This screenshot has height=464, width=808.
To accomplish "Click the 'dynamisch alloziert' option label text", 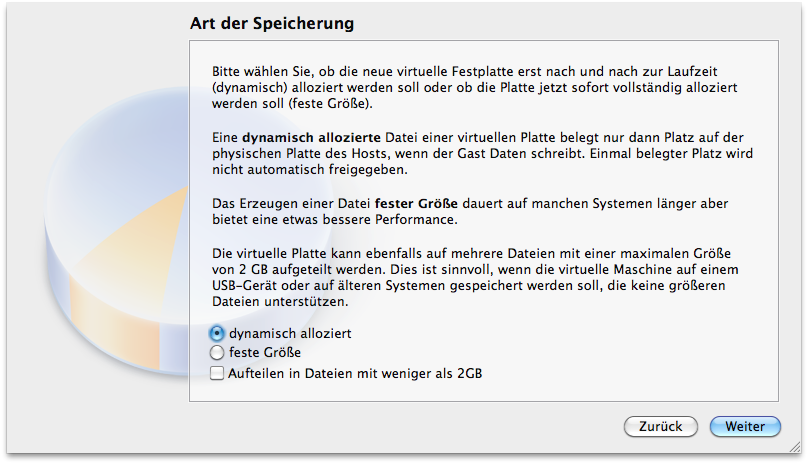I will [x=290, y=333].
